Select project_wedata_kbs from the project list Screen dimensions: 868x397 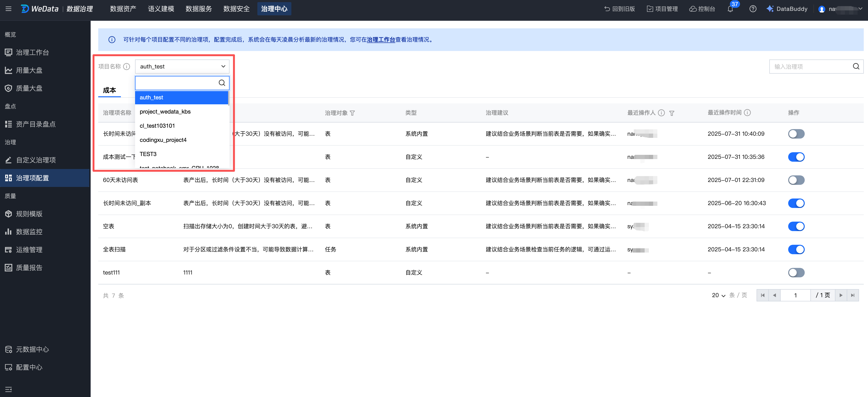[165, 111]
